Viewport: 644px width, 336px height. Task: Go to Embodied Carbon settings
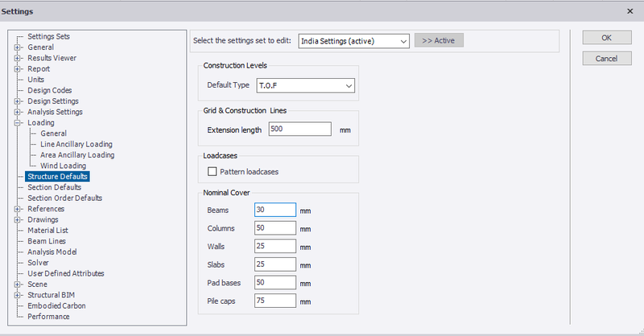(x=56, y=305)
